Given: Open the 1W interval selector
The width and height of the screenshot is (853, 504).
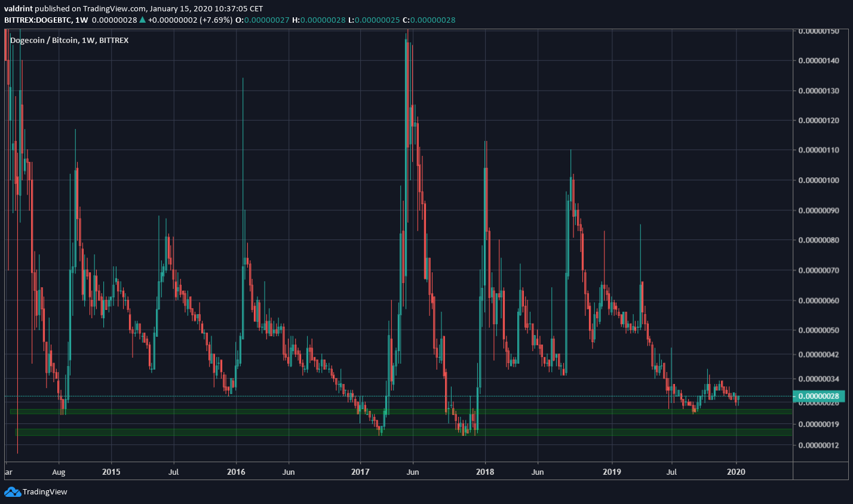Looking at the screenshot, I should [x=82, y=20].
